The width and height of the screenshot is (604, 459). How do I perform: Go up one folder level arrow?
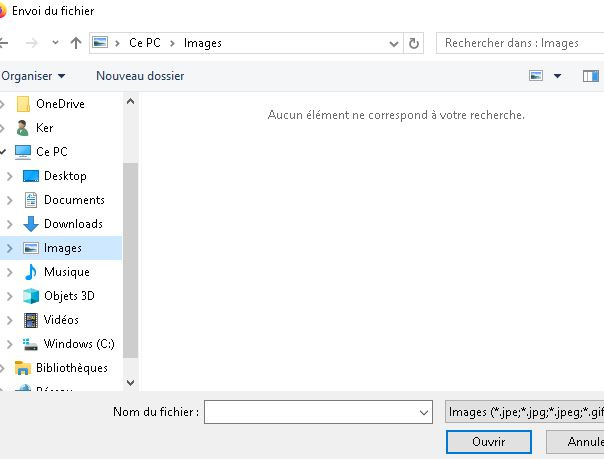(76, 43)
